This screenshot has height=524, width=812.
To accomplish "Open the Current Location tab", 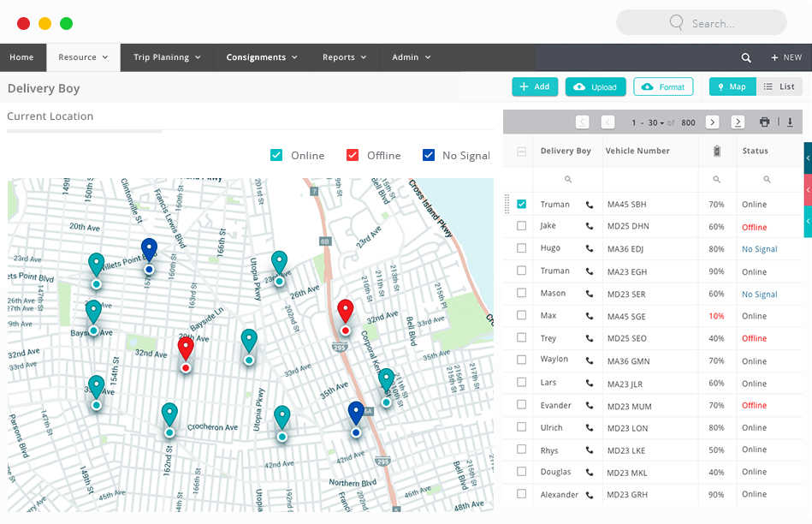I will [x=50, y=116].
